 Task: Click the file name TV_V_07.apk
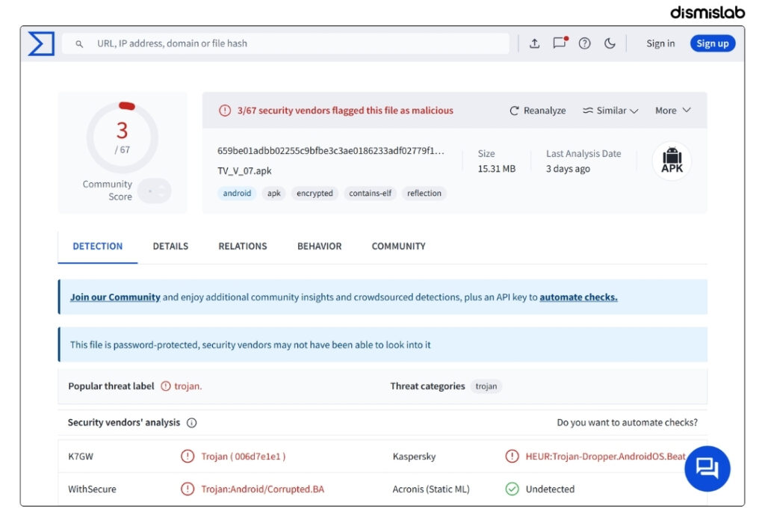tap(244, 171)
